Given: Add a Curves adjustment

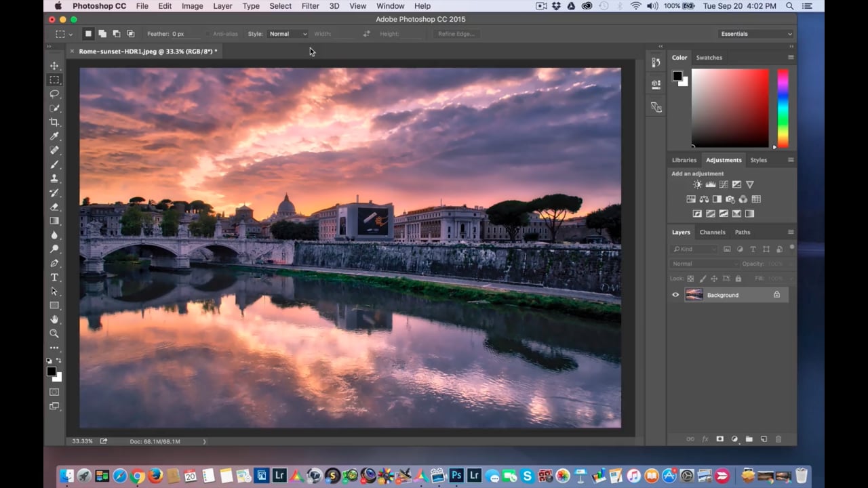Looking at the screenshot, I should [724, 184].
